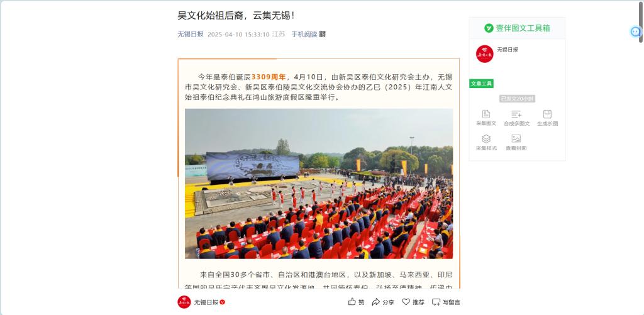Open the ceremony photo in article
The width and height of the screenshot is (644, 315).
pos(319,184)
